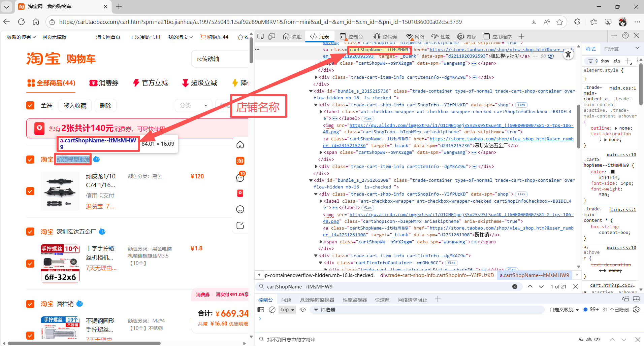
Task: Open the 骄傲的傻男 account dropdown
Action: pos(21,37)
